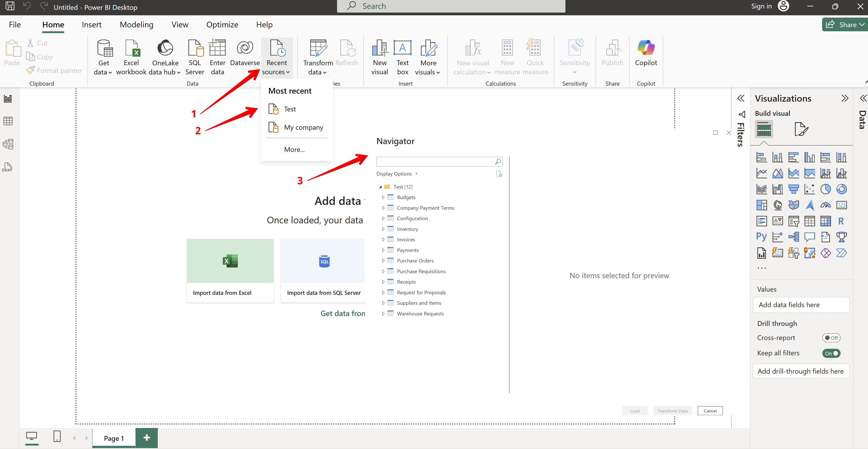Collapse the Test [12] folder
This screenshot has height=449, width=868.
click(x=380, y=187)
